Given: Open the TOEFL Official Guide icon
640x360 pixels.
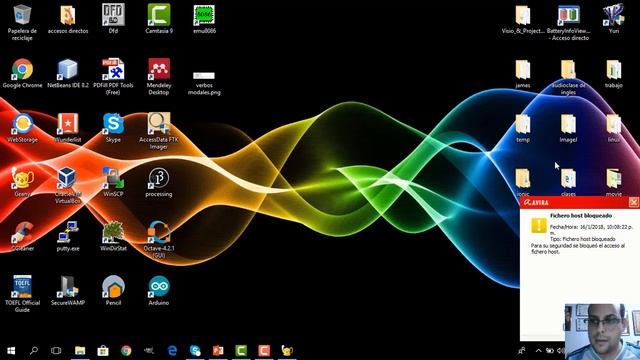Looking at the screenshot, I should (22, 294).
